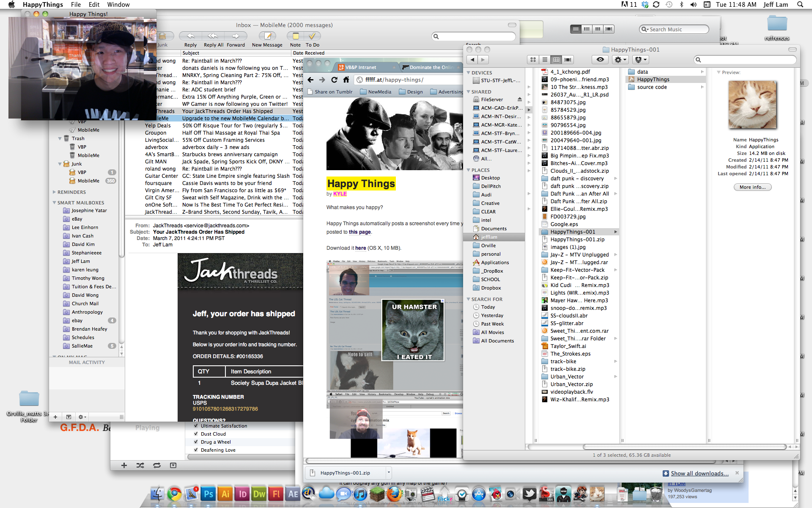This screenshot has height=508, width=812.
Task: Collapse the SEARCH FOR section in Finder
Action: (x=469, y=299)
